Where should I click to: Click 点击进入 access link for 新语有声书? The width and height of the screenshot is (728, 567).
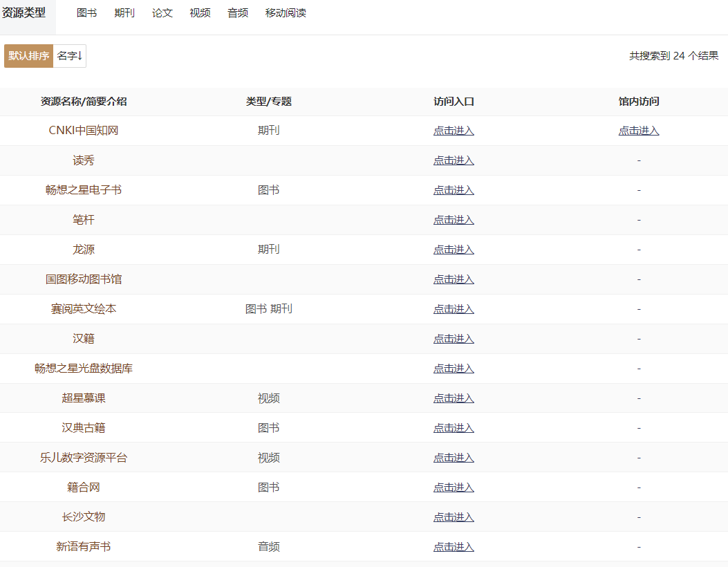click(x=454, y=546)
